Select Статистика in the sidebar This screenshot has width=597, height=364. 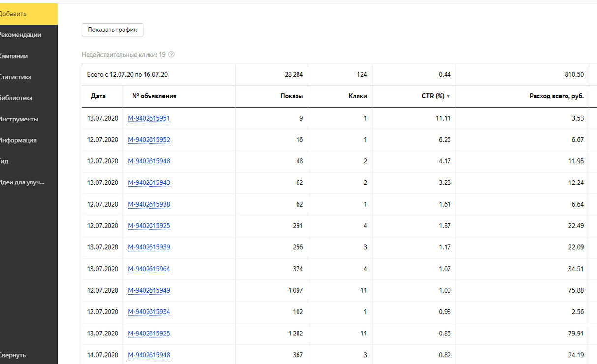[16, 77]
